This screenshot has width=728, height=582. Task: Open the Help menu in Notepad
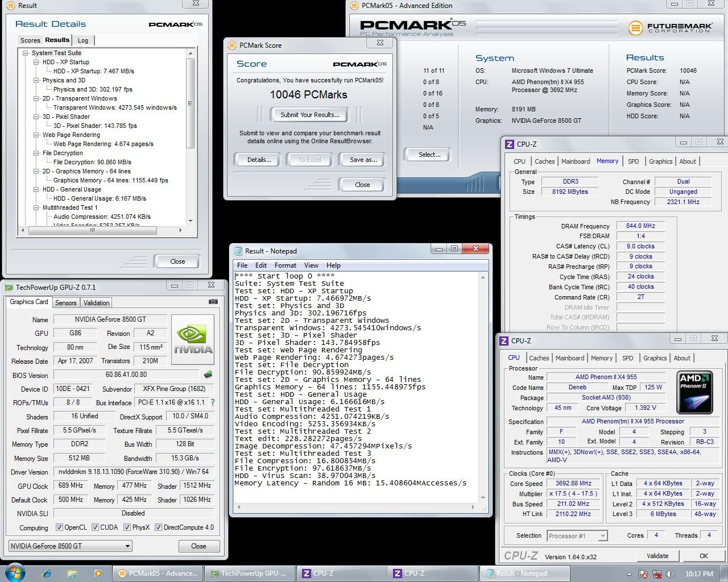pyautogui.click(x=333, y=265)
